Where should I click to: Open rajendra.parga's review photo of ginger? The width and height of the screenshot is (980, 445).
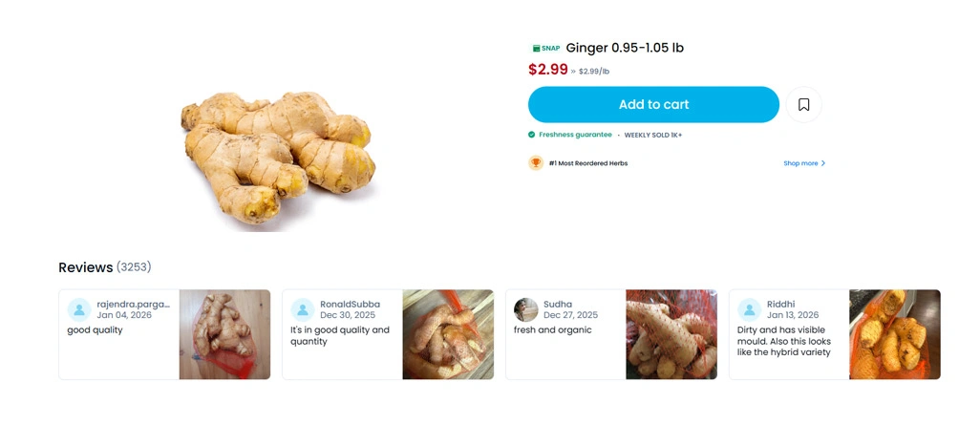[225, 334]
